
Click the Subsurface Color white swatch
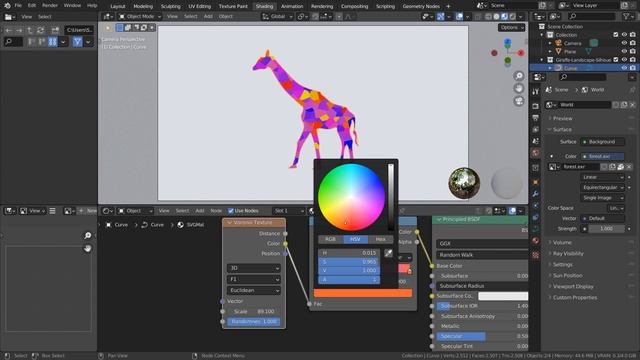(x=503, y=296)
